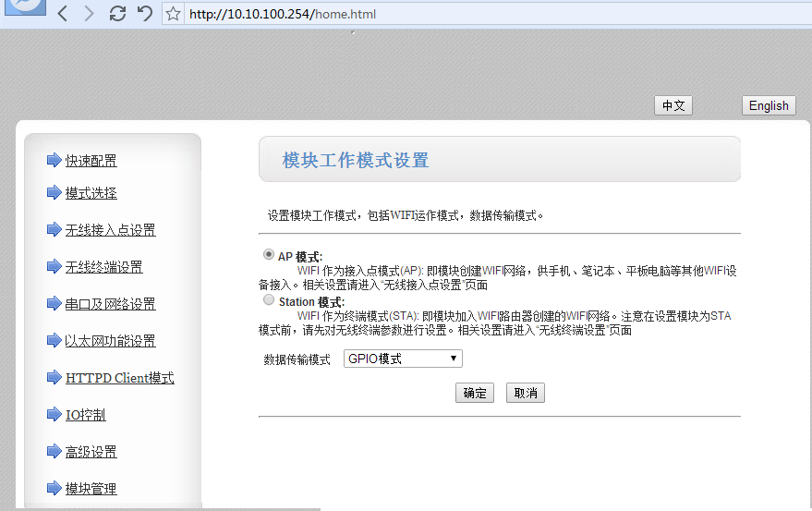Click the undo/restore arrow icon
Screen dimensions: 812x511
(144, 14)
